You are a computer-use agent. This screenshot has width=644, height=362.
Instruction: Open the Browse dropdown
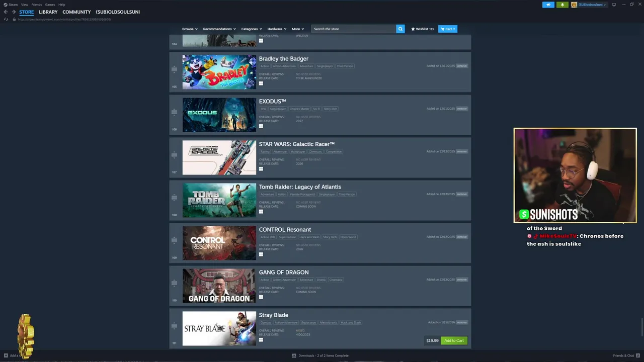190,29
